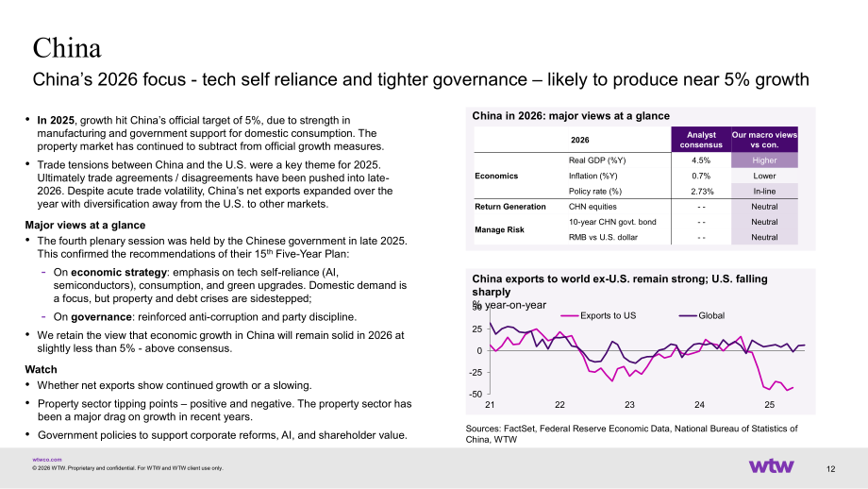
Task: Select the Sources citation text below chart
Action: (631, 433)
